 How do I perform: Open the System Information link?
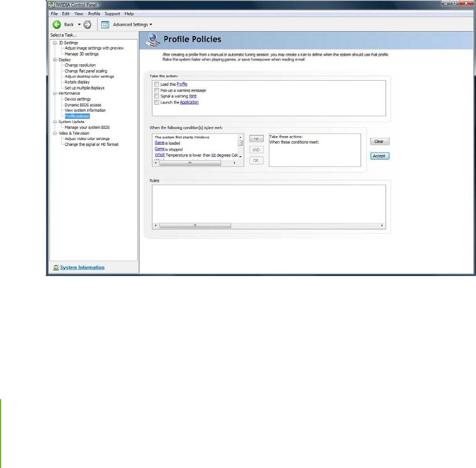(x=82, y=268)
